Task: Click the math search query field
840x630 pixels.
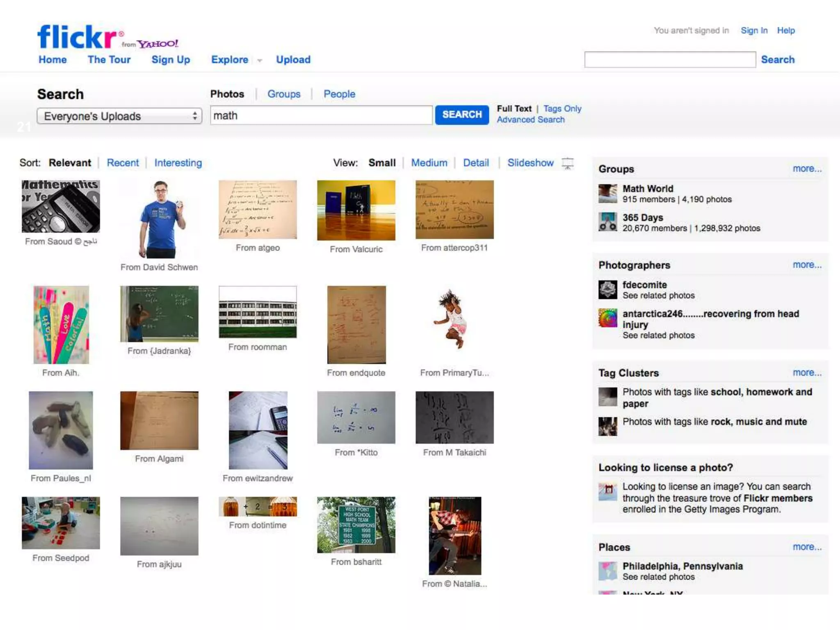Action: click(321, 115)
